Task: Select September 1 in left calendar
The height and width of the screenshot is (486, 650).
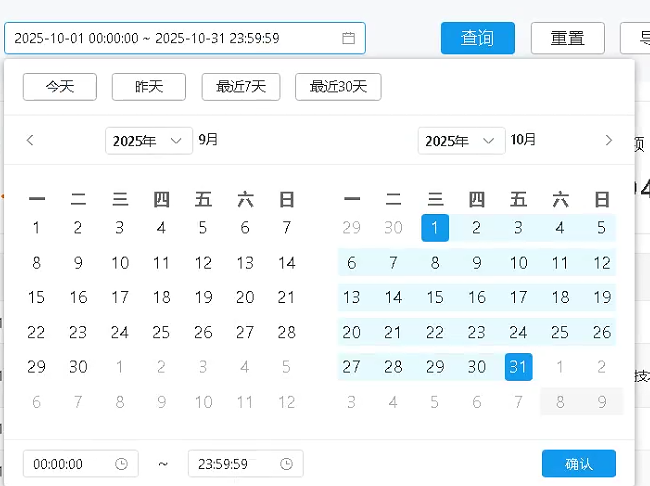Action: click(x=36, y=228)
